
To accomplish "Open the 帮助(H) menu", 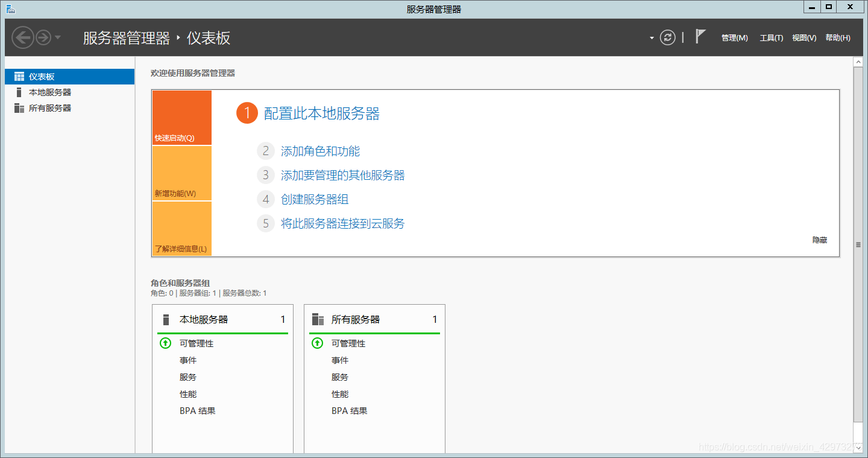I will [x=838, y=38].
